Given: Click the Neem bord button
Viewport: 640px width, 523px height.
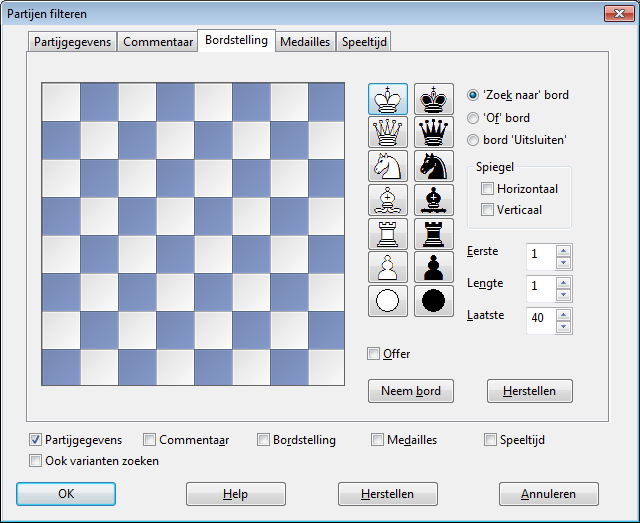Looking at the screenshot, I should [x=411, y=390].
